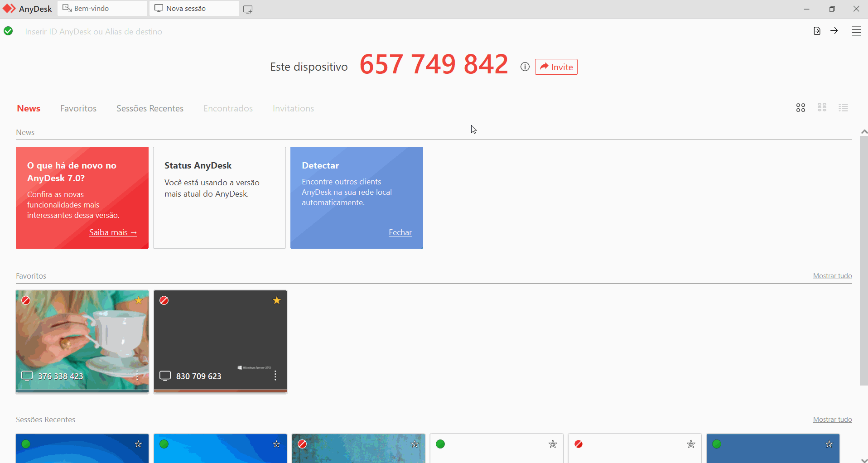The image size is (868, 463).
Task: Expand all favorites with Mostrar tudo
Action: coord(833,275)
